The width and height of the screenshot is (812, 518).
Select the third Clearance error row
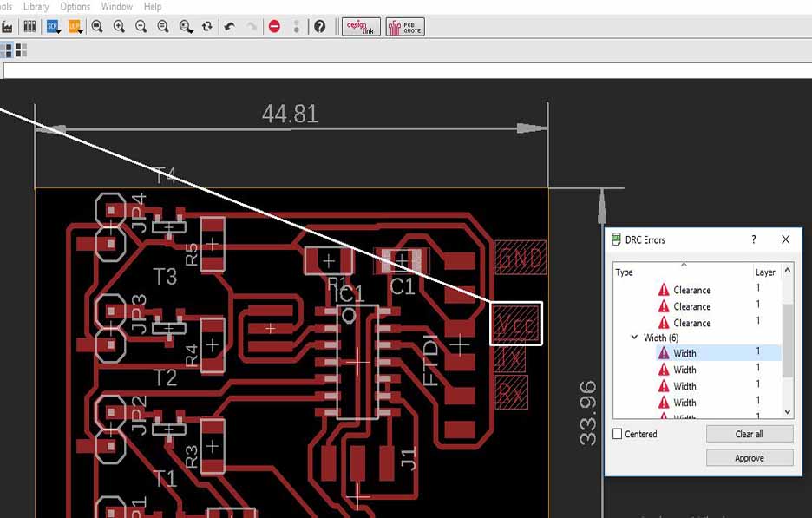[x=718, y=323]
